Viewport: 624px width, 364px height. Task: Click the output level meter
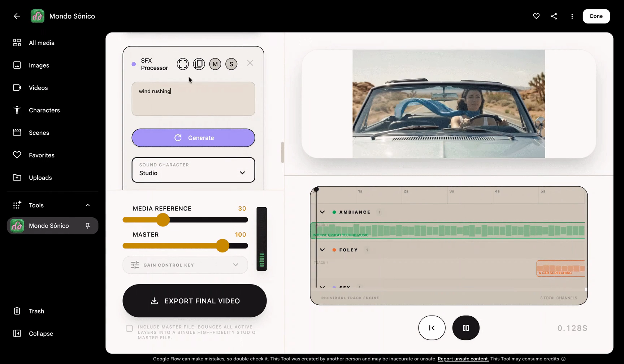pos(262,239)
